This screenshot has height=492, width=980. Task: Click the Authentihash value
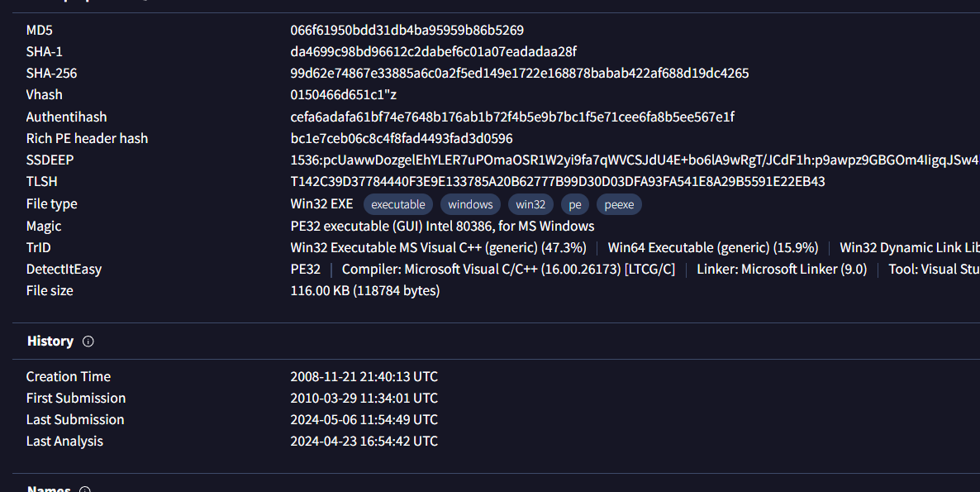click(x=512, y=117)
